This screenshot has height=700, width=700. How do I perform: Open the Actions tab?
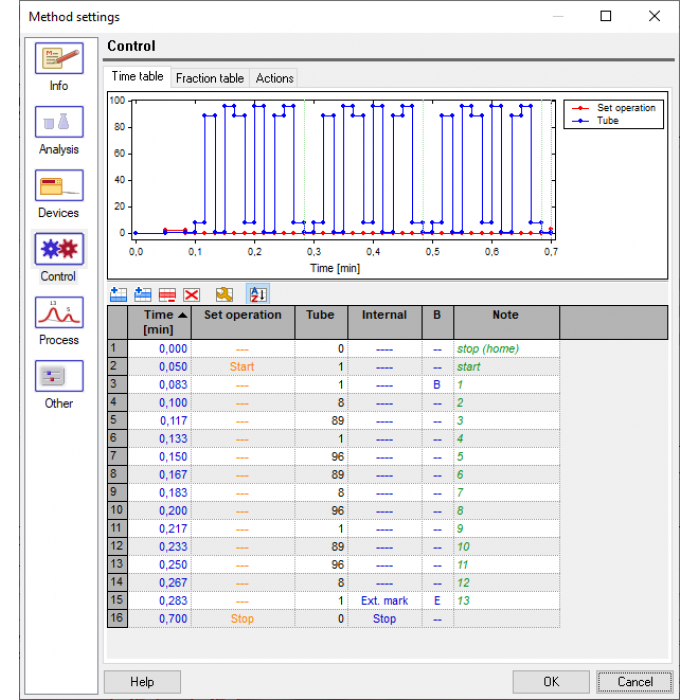pos(274,78)
